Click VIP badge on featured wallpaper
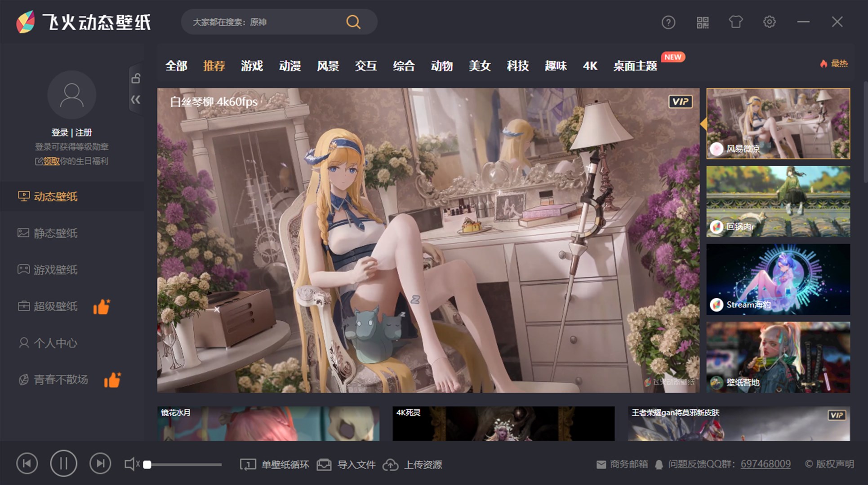868x485 pixels. pos(681,101)
